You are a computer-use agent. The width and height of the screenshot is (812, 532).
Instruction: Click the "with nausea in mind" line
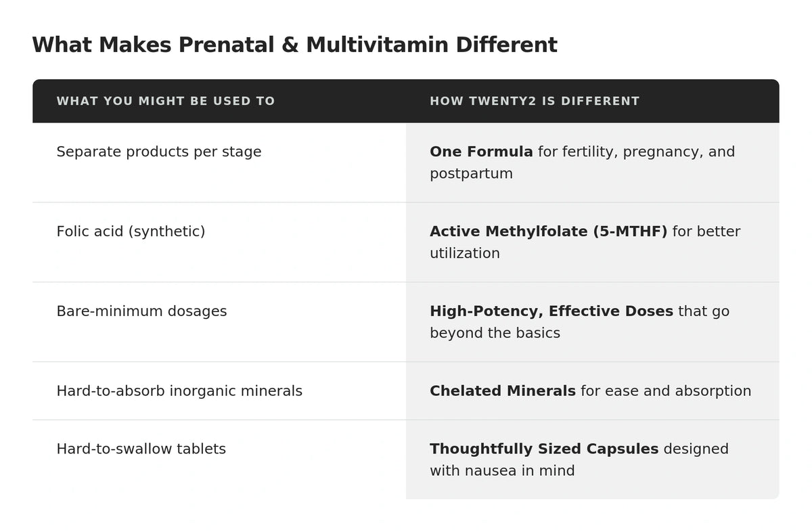[502, 470]
